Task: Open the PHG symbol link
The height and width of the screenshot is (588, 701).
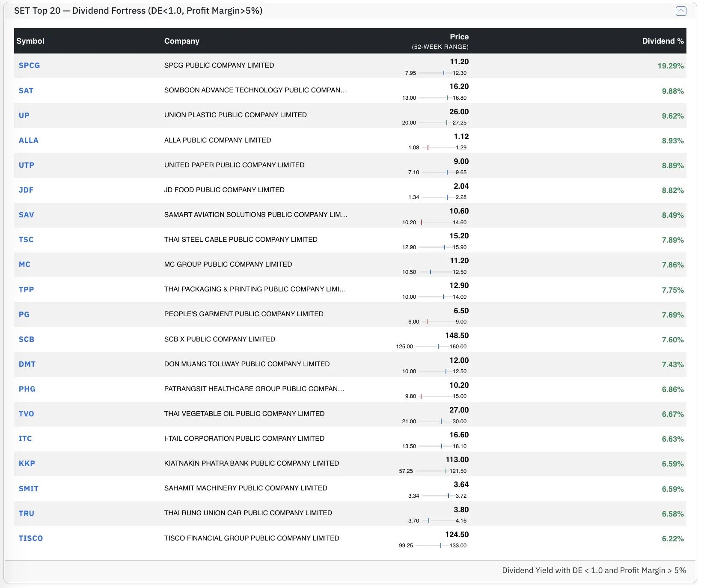Action: click(27, 389)
